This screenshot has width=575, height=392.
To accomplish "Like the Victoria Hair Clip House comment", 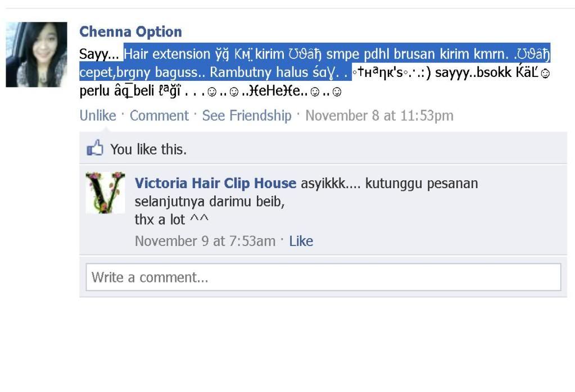I will pyautogui.click(x=301, y=241).
